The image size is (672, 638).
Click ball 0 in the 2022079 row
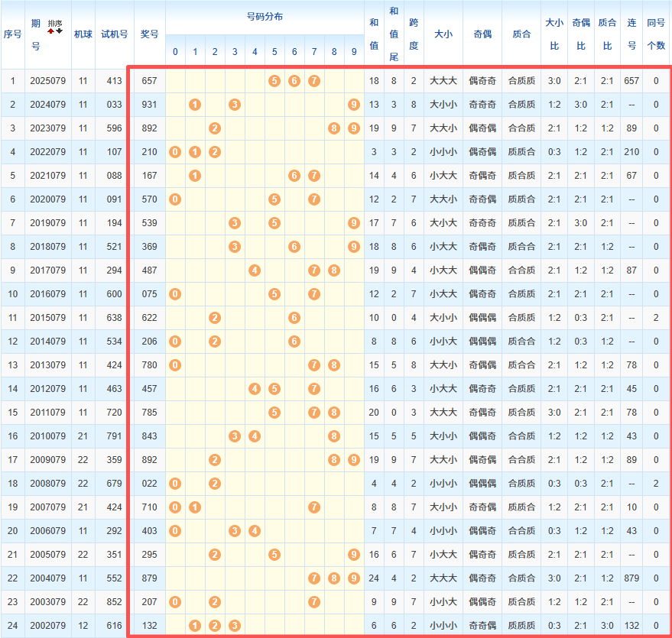[175, 152]
